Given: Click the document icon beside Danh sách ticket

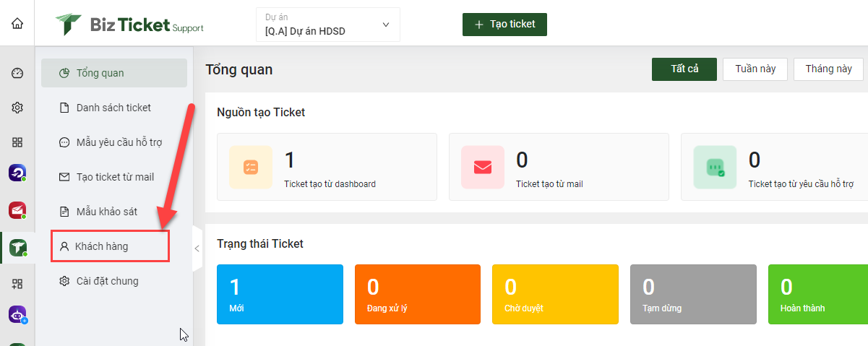Looking at the screenshot, I should [64, 108].
